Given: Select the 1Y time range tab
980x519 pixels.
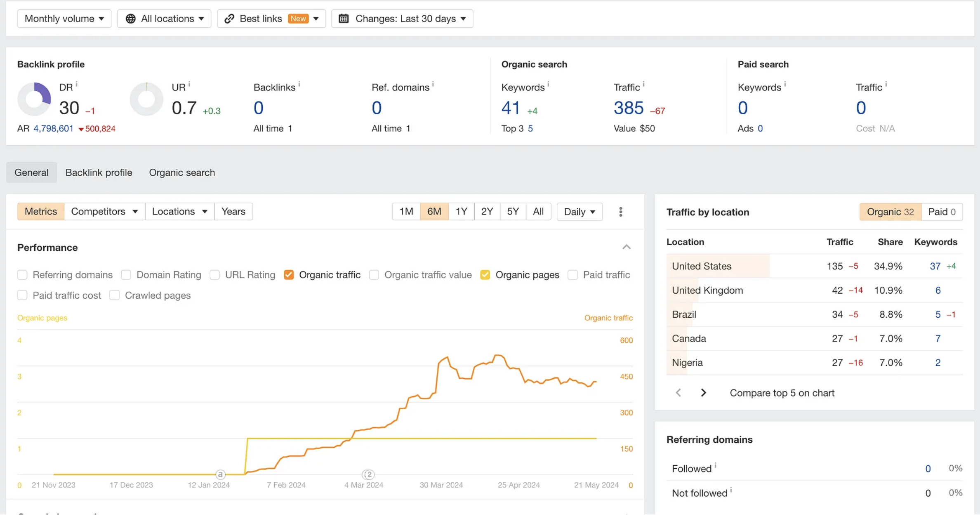Looking at the screenshot, I should [461, 212].
